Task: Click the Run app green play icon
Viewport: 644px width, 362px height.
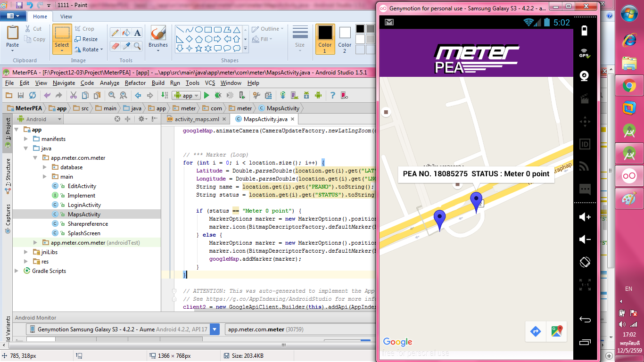Action: (x=206, y=95)
